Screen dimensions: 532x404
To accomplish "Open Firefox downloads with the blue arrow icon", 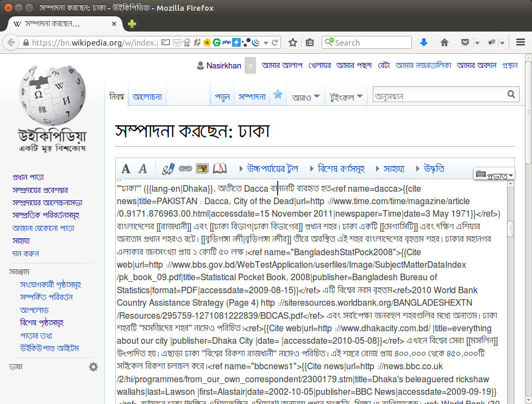I will [423, 42].
